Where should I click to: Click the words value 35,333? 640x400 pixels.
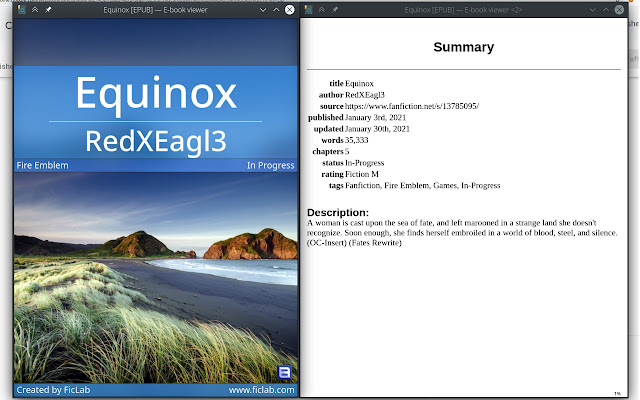pyautogui.click(x=357, y=140)
